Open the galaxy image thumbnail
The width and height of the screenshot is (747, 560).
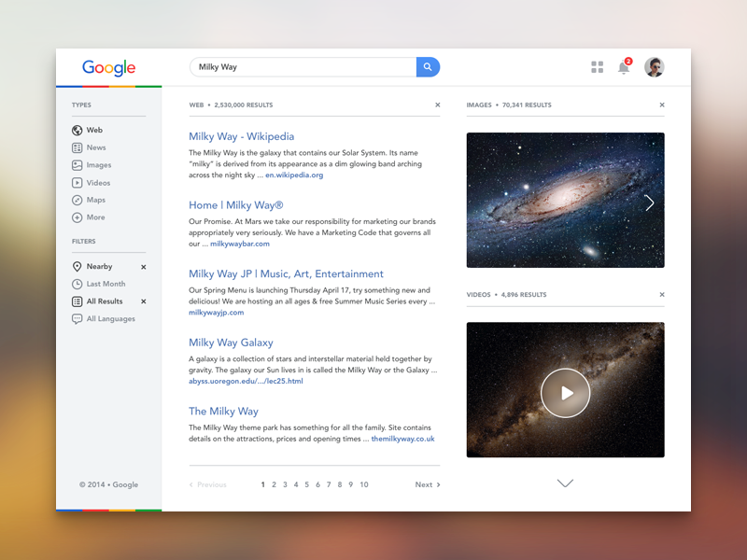tap(566, 200)
